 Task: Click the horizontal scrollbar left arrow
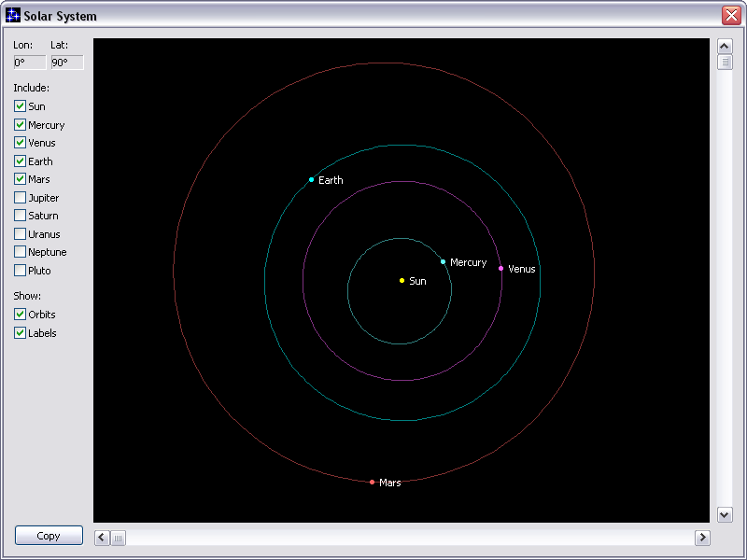pyautogui.click(x=102, y=538)
